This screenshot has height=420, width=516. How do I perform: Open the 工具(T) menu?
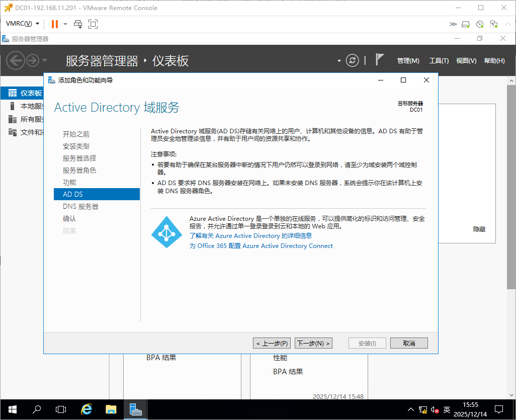click(439, 60)
